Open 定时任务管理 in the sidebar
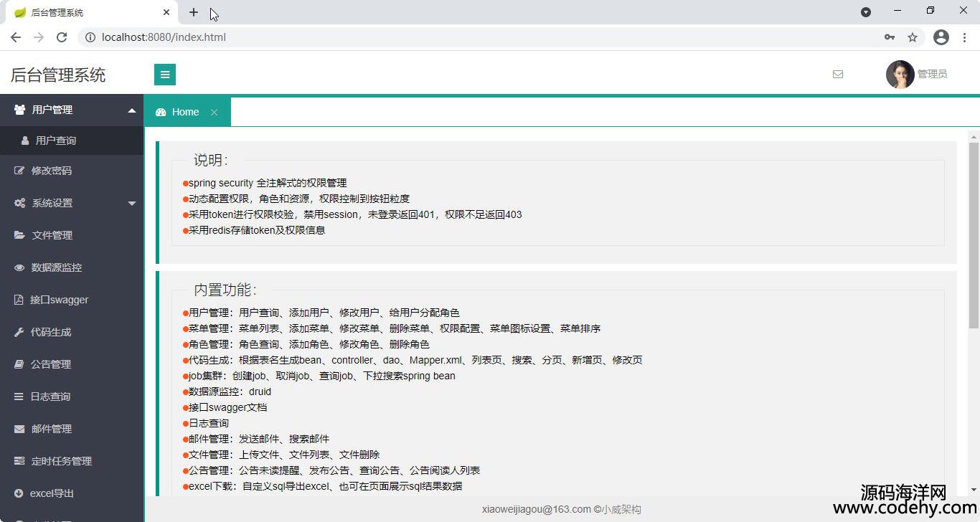Viewport: 980px width, 522px height. tap(61, 461)
